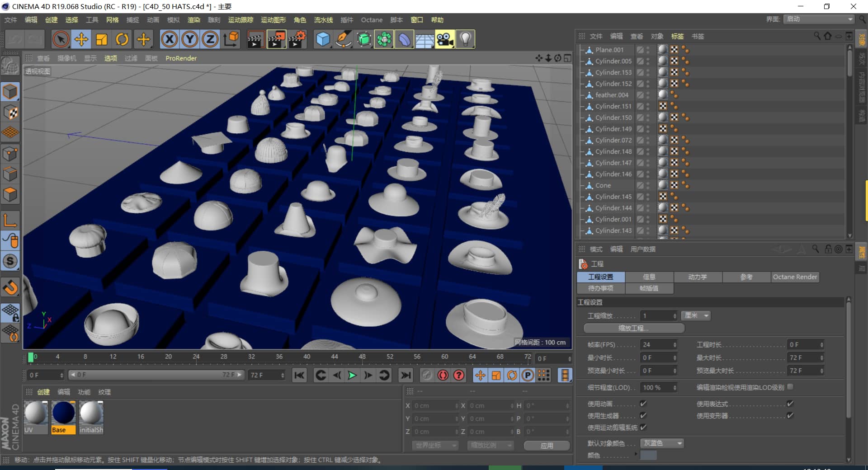Open keyframe selection help red question icon
This screenshot has height=470, width=868.
point(459,375)
